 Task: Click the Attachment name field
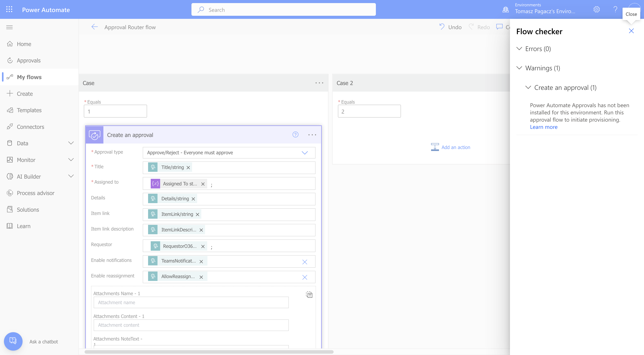pos(191,302)
